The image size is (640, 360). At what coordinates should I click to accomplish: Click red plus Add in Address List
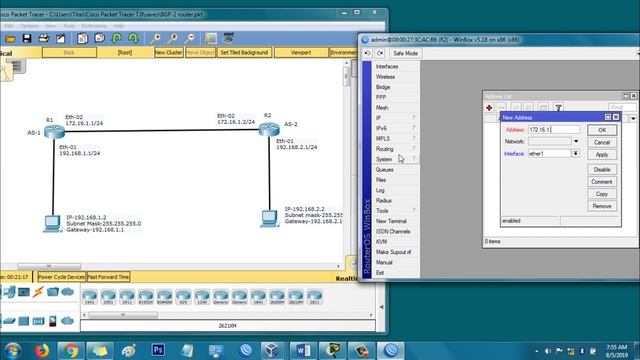click(x=489, y=108)
